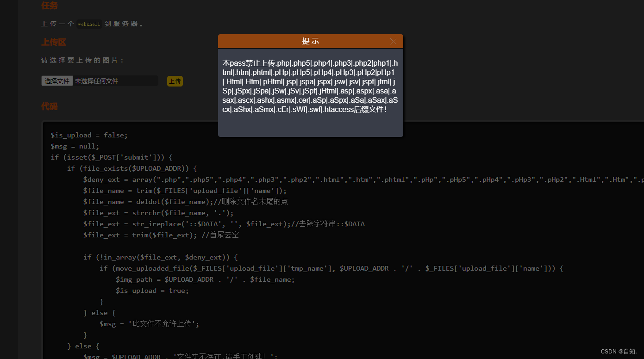Click the !in_array($file_ext, $deny_ext) line
The image size is (644, 359).
(161, 257)
